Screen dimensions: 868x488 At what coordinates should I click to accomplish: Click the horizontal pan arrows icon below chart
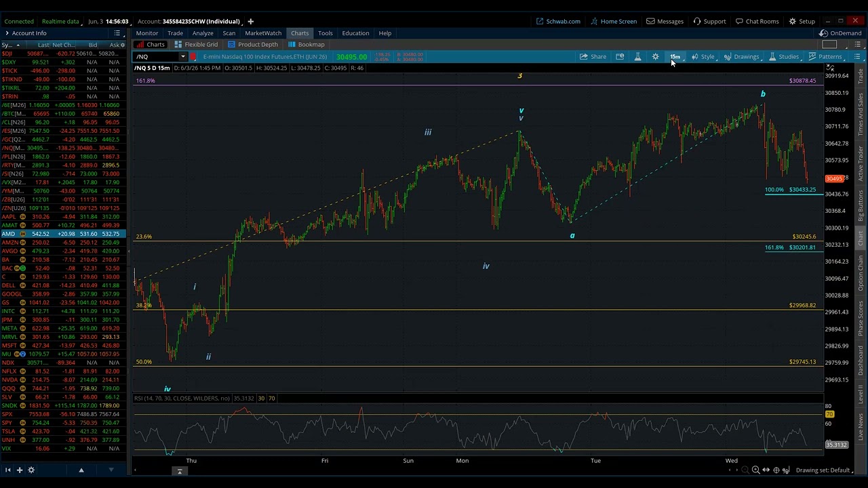[766, 470]
